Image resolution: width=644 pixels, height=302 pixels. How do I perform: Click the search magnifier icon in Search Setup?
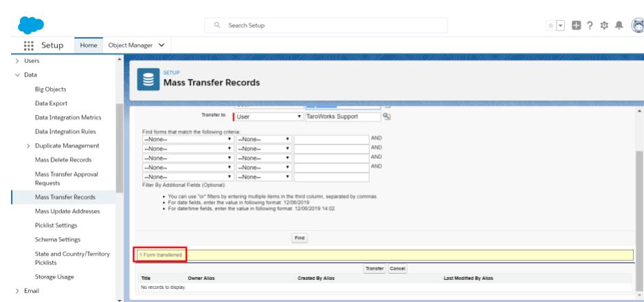coord(217,25)
